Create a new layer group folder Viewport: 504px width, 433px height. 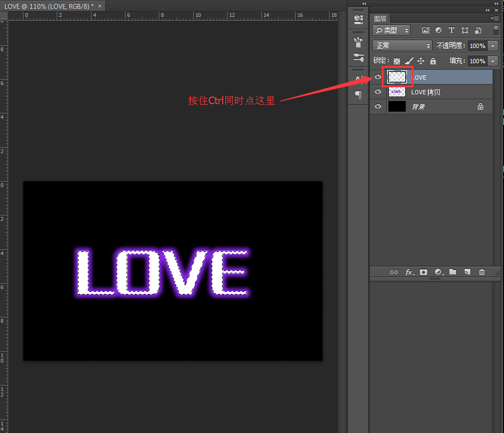coord(453,272)
